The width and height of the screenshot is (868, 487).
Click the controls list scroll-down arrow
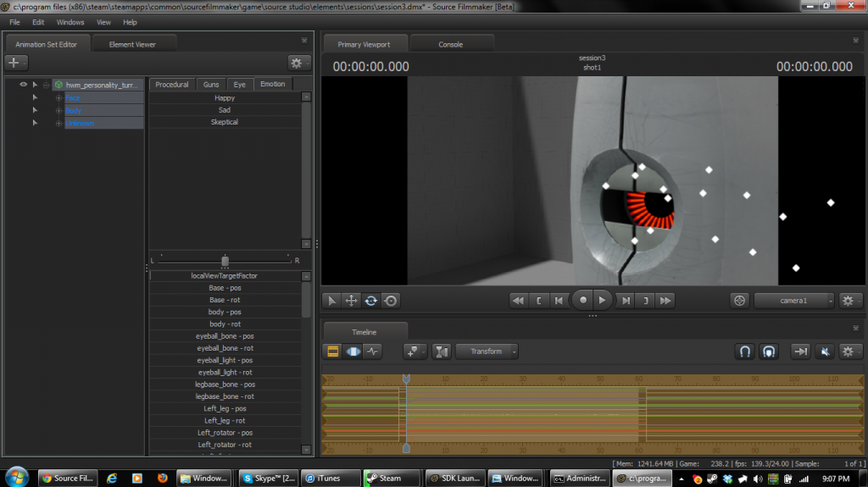pos(307,450)
